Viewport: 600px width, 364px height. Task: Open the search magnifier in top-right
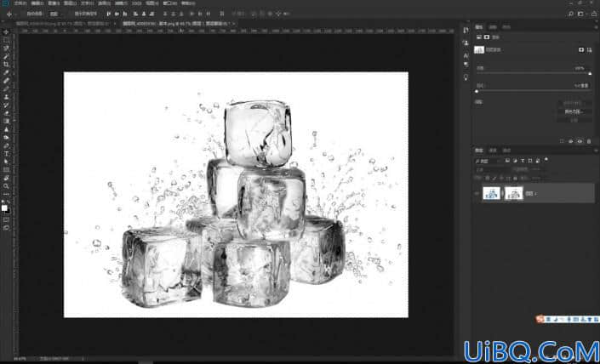570,14
